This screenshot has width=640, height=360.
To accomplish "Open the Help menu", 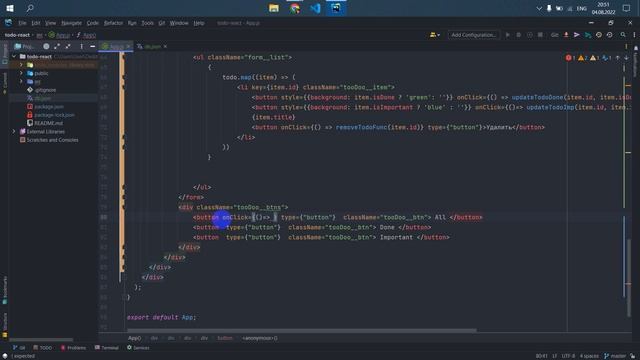I will coord(199,23).
